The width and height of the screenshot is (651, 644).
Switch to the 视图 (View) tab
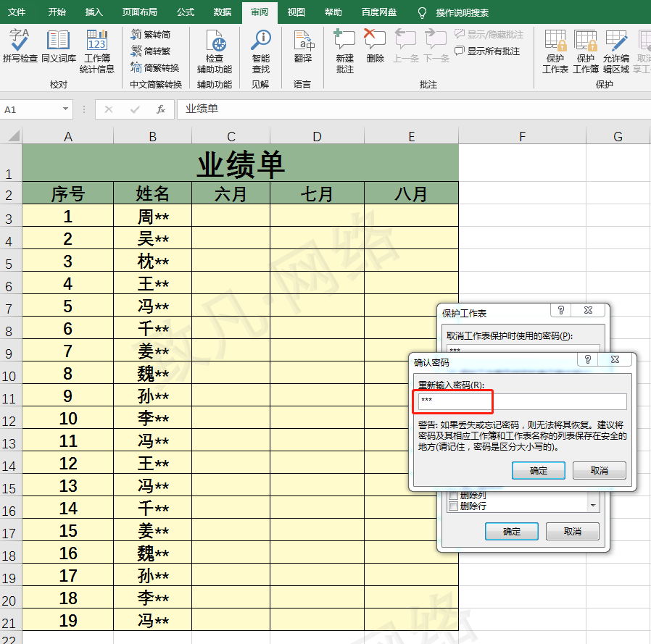[x=297, y=12]
